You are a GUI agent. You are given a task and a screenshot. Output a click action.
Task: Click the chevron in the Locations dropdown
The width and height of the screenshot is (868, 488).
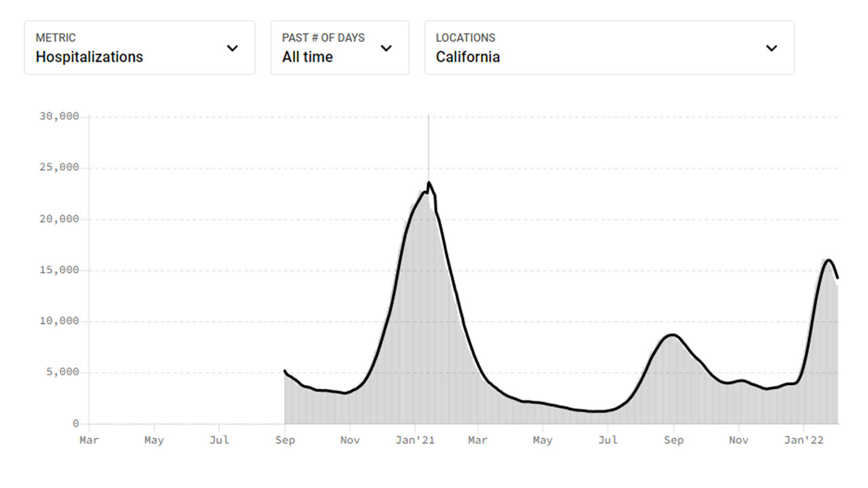pos(771,48)
